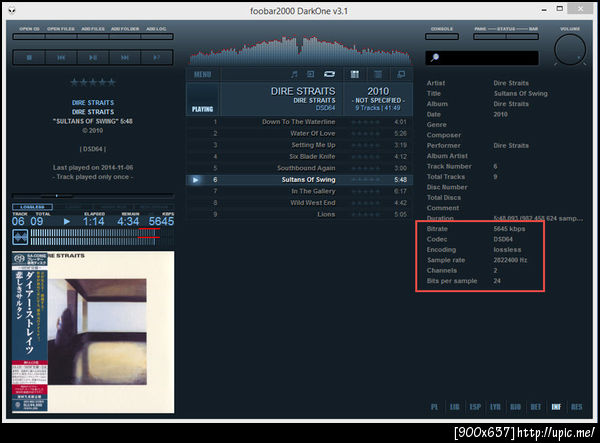Stop playback with the stop button
The width and height of the screenshot is (600, 443).
pos(29,57)
